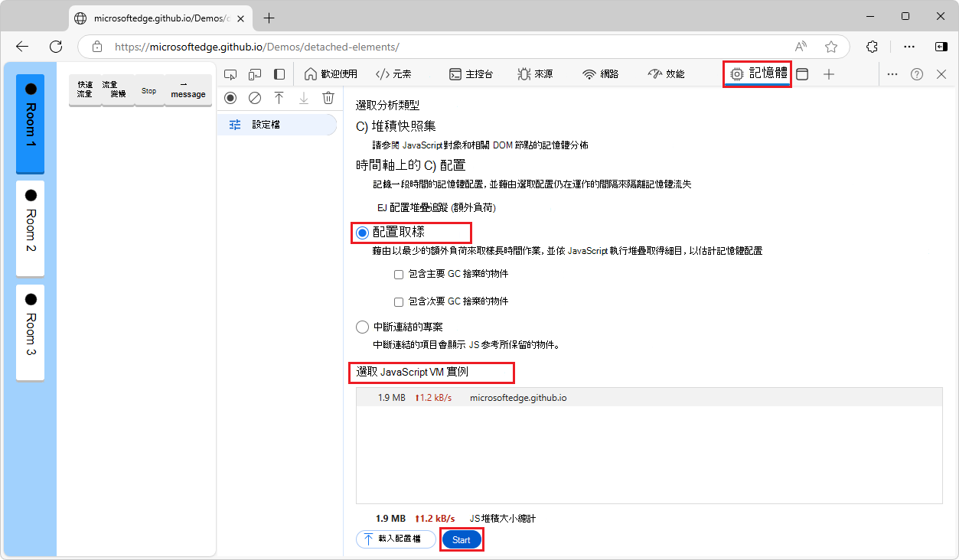Close the microsoftedge.github.io tab

[x=242, y=18]
